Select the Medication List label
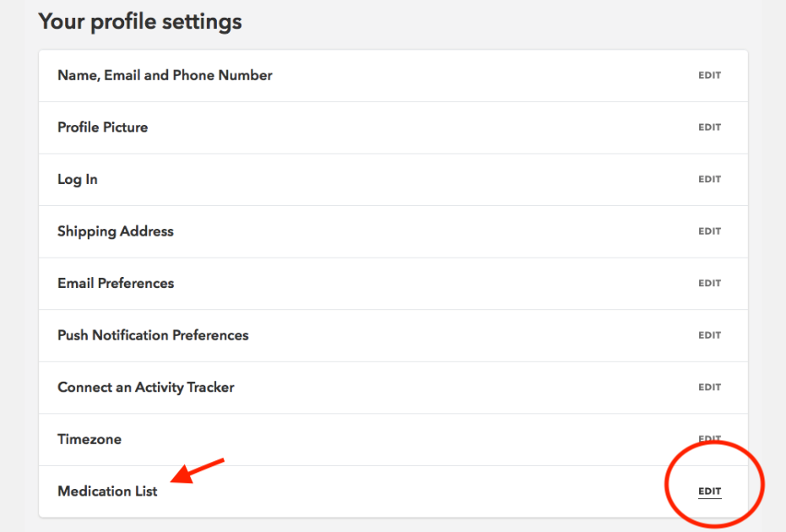Viewport: 786px width, 532px height. click(x=107, y=491)
